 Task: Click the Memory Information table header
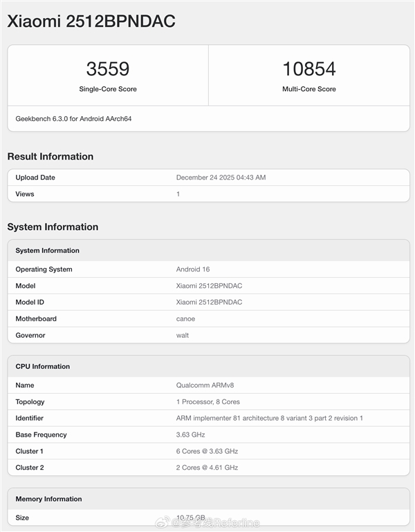(48, 499)
